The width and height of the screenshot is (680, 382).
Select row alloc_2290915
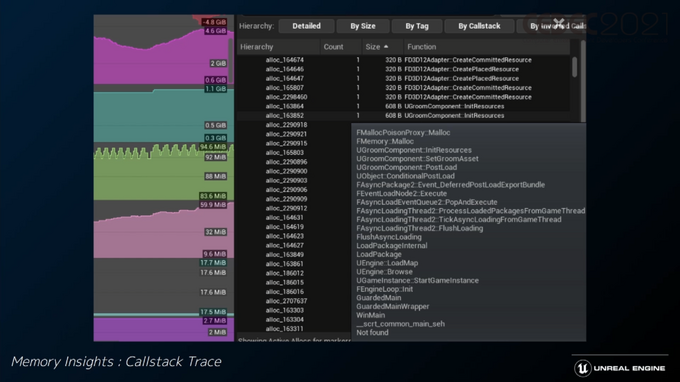coord(286,144)
